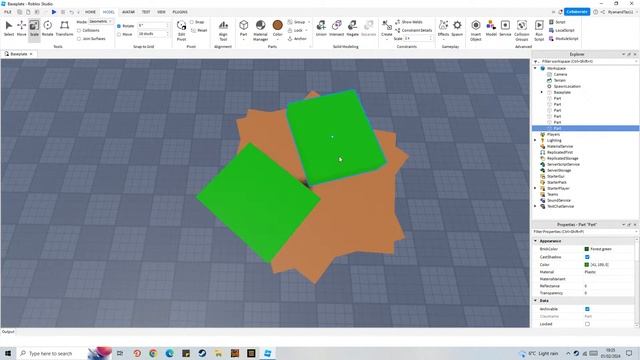This screenshot has width=640, height=360.
Task: Insert a new Part cube
Action: coord(244,29)
